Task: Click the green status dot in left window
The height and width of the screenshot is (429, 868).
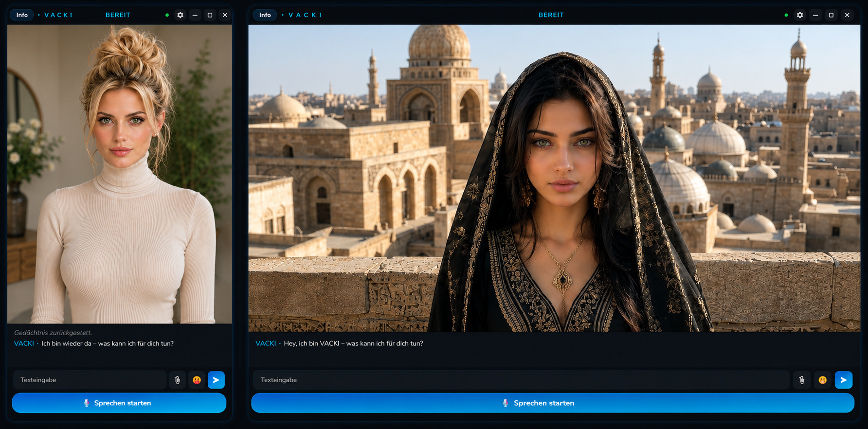Action: pos(167,15)
